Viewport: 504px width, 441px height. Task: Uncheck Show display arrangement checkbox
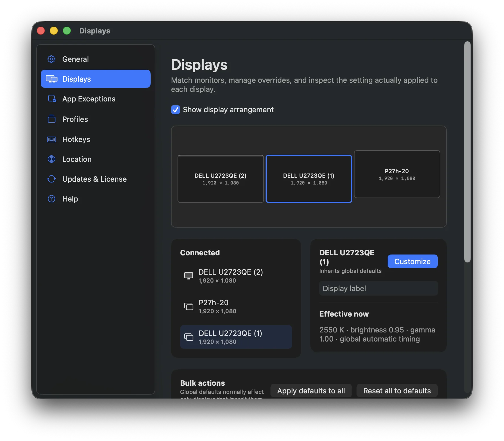pyautogui.click(x=176, y=110)
